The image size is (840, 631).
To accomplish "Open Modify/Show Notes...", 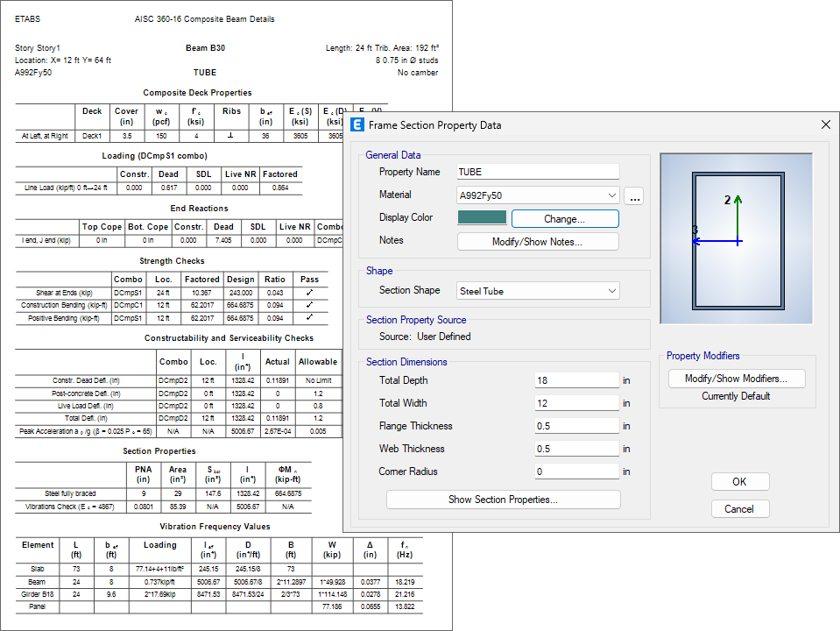I will click(x=538, y=242).
